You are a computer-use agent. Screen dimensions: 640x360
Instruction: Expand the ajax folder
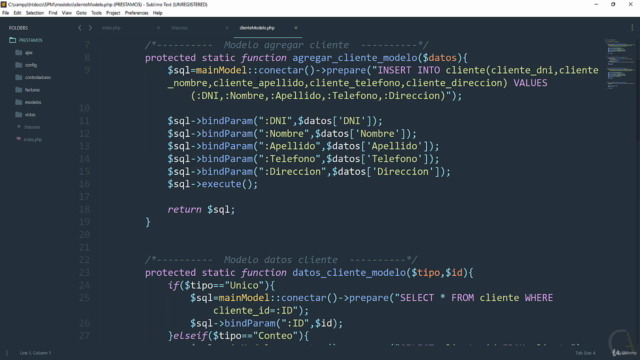click(29, 53)
